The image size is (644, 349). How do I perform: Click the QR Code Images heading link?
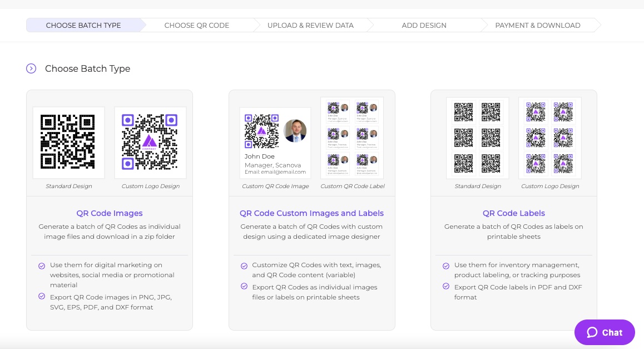[109, 213]
